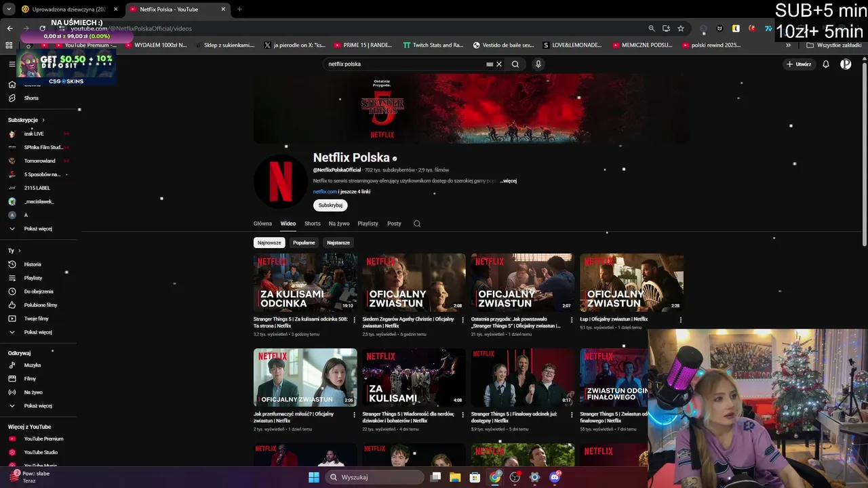Select the Najstarsze sort chip

point(338,243)
